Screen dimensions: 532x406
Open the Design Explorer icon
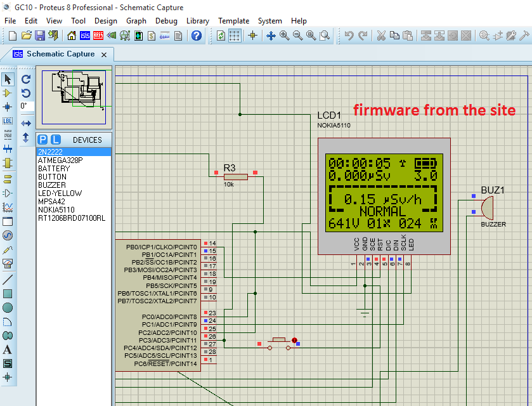tap(138, 36)
